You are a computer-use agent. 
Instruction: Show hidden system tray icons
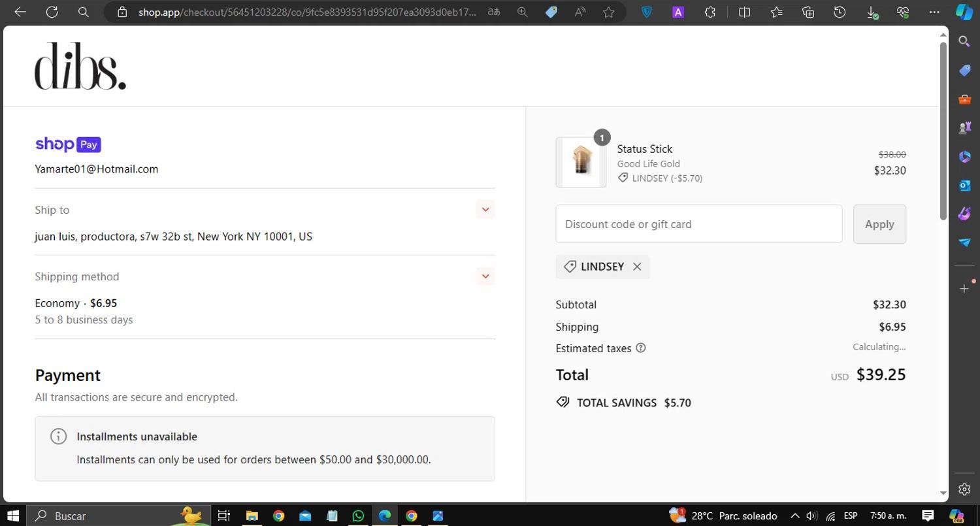click(794, 516)
